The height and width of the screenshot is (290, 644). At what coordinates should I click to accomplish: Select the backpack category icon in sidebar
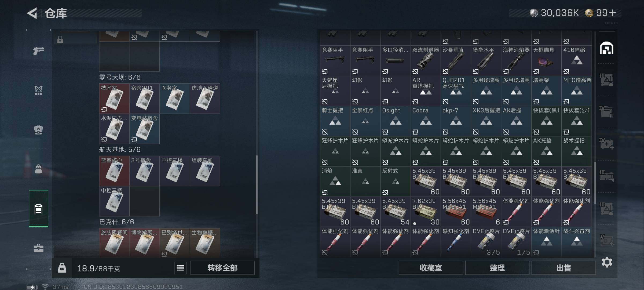coord(38,129)
